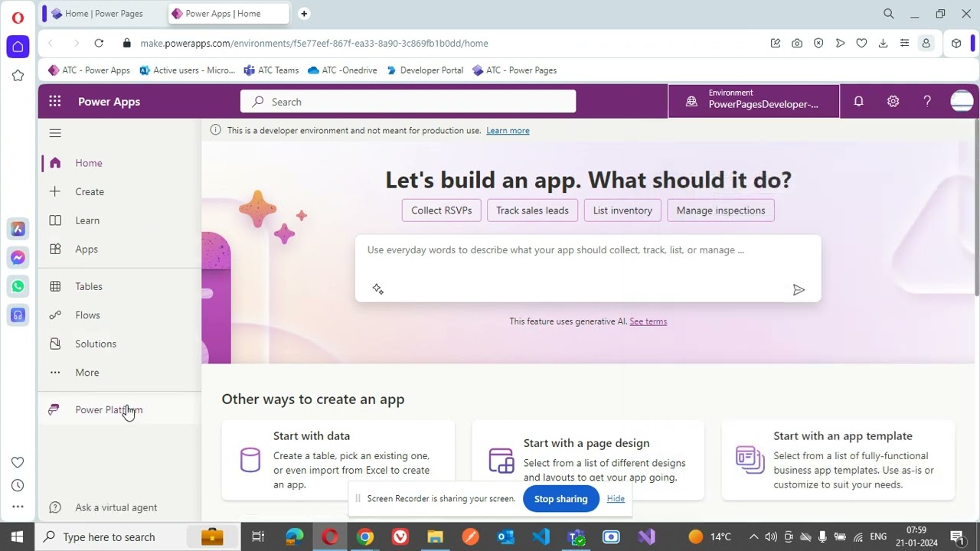Open Windows Start menu
The height and width of the screenshot is (551, 980).
(18, 536)
